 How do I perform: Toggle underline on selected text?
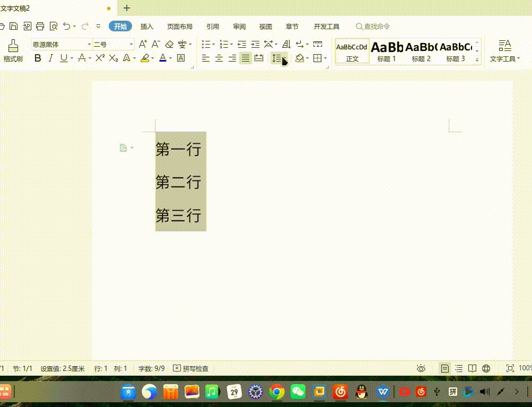point(63,58)
